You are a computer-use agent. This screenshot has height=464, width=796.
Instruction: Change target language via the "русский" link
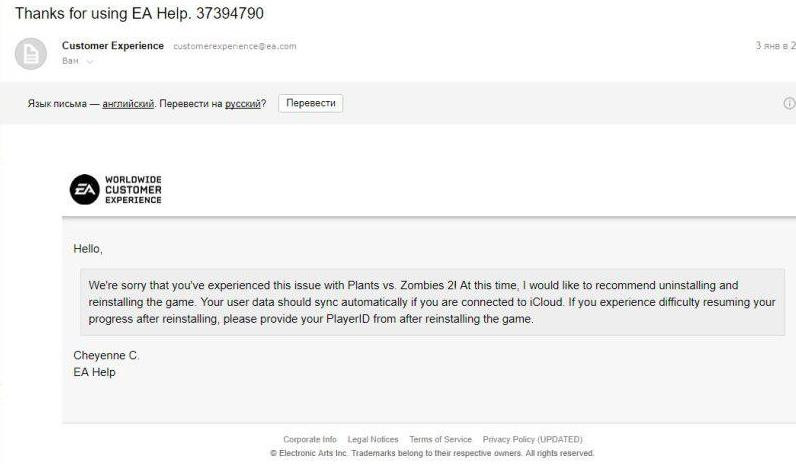242,104
